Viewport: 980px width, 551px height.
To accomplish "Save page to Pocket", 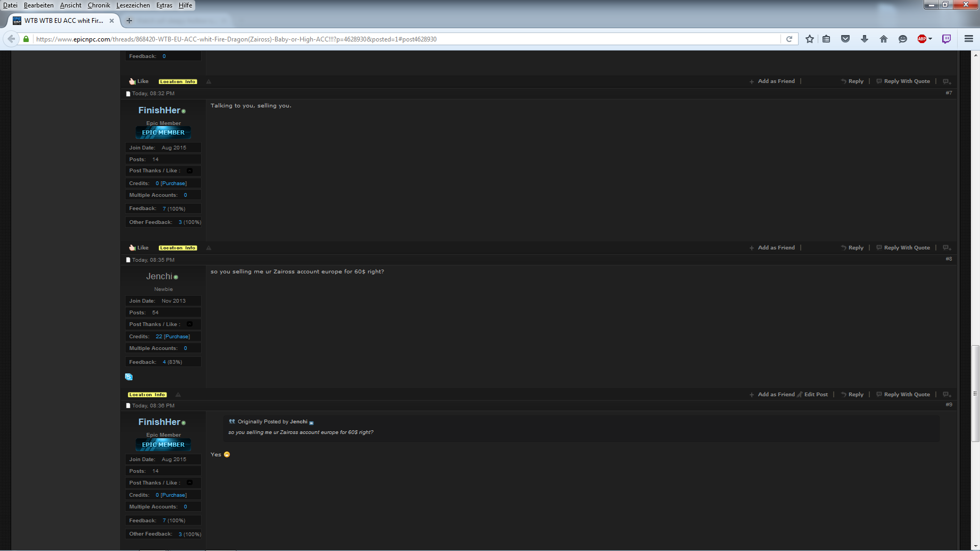I will [x=845, y=39].
